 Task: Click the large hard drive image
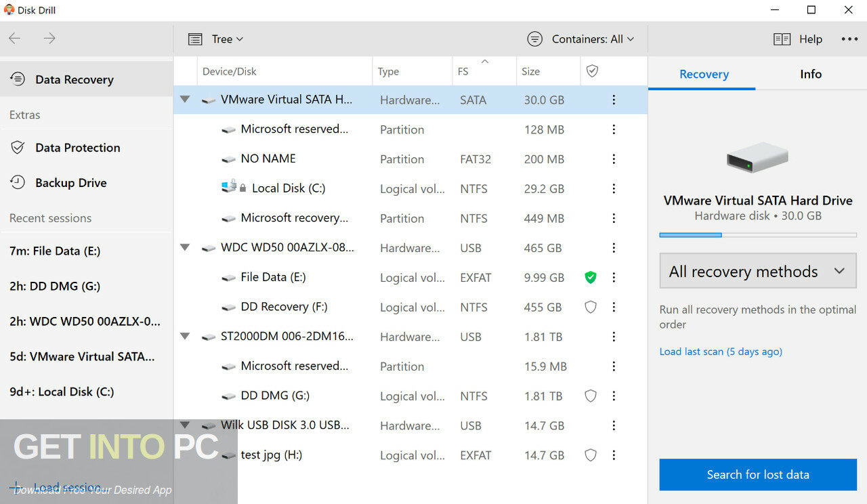coord(757,158)
